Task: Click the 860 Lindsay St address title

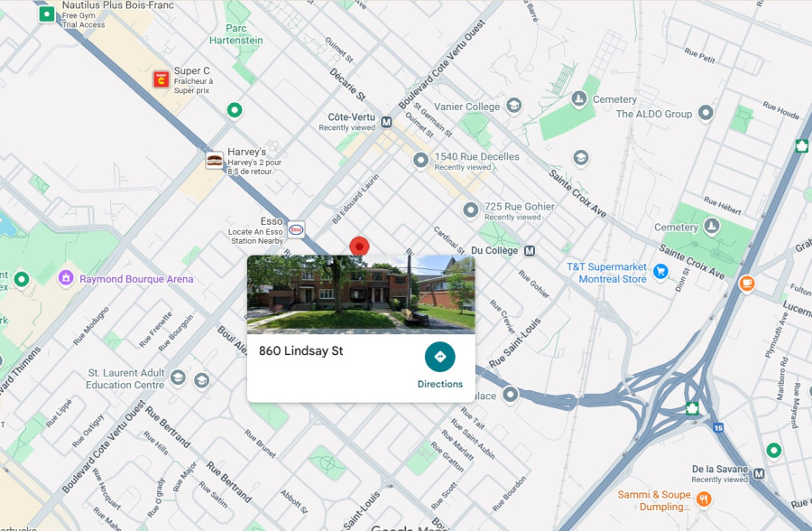Action: (x=300, y=350)
